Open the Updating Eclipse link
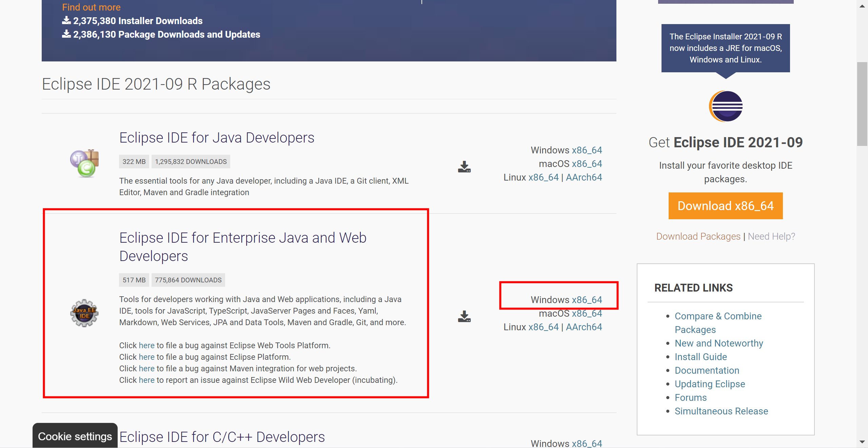This screenshot has width=868, height=448. tap(710, 384)
